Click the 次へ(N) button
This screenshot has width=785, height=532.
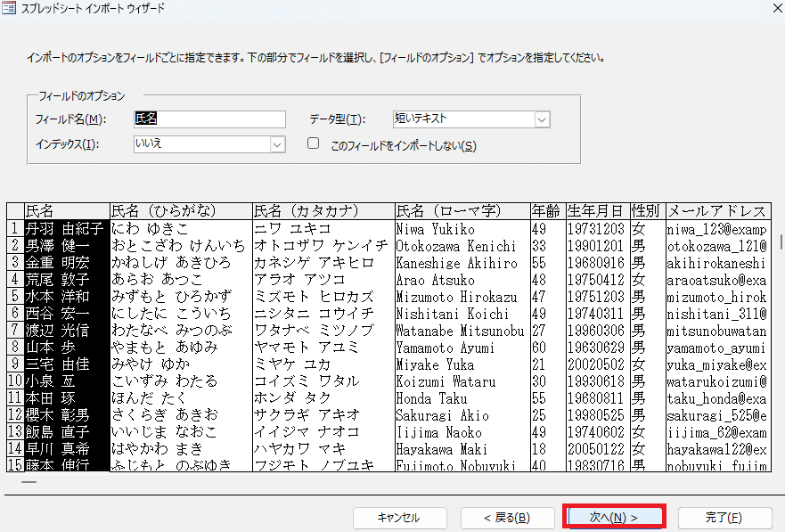[614, 517]
